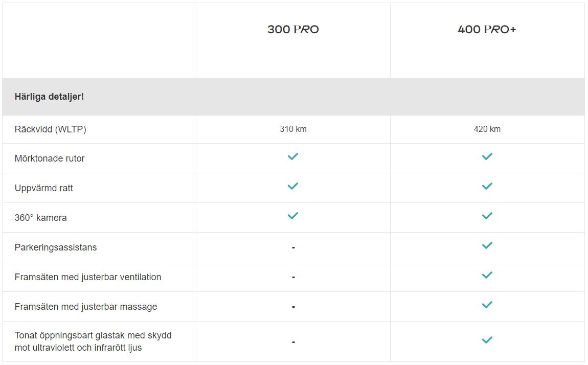The width and height of the screenshot is (588, 365).
Task: Click the Härliga detaljer! section heading
Action: point(49,97)
